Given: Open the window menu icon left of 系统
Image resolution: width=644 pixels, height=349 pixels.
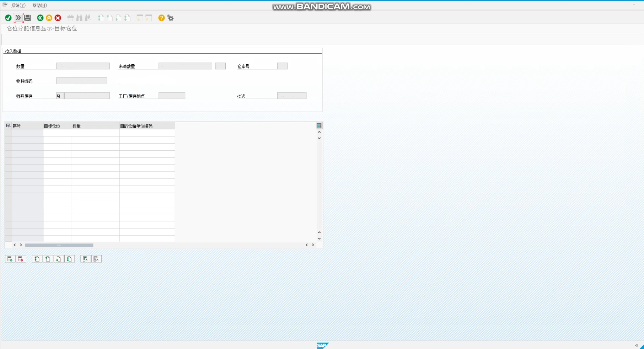Looking at the screenshot, I should point(5,5).
